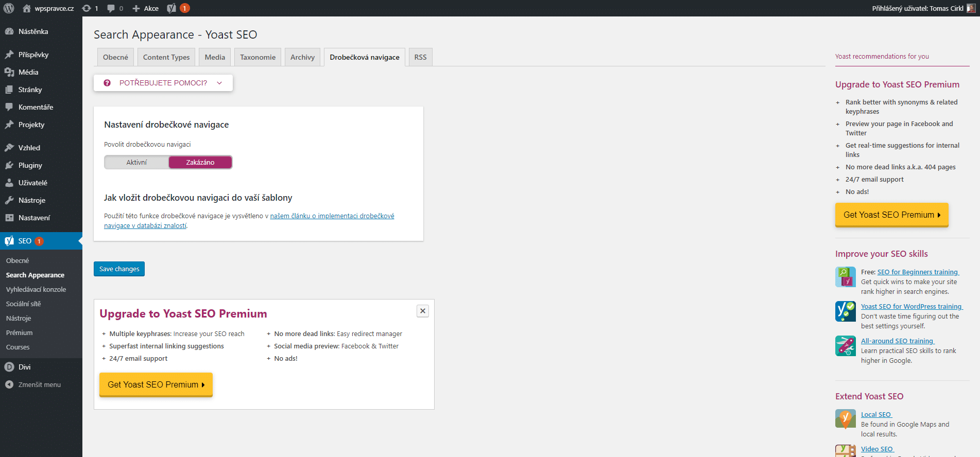The height and width of the screenshot is (457, 980).
Task: Click the All-around SEO training thumbnail
Action: (x=846, y=346)
